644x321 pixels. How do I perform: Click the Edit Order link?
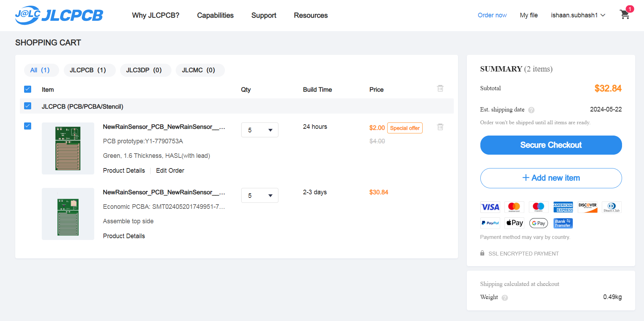(x=170, y=171)
